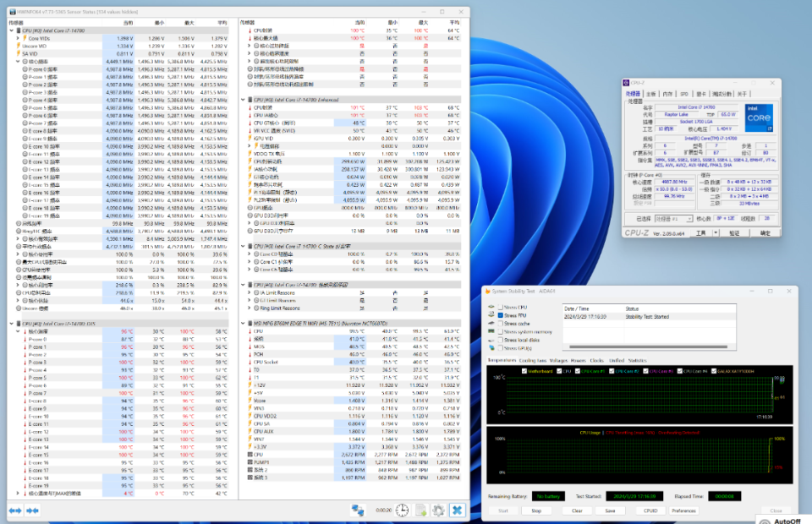This screenshot has width=812, height=524.
Task: Click the HWiNFO network monitoring icon
Action: click(x=359, y=510)
